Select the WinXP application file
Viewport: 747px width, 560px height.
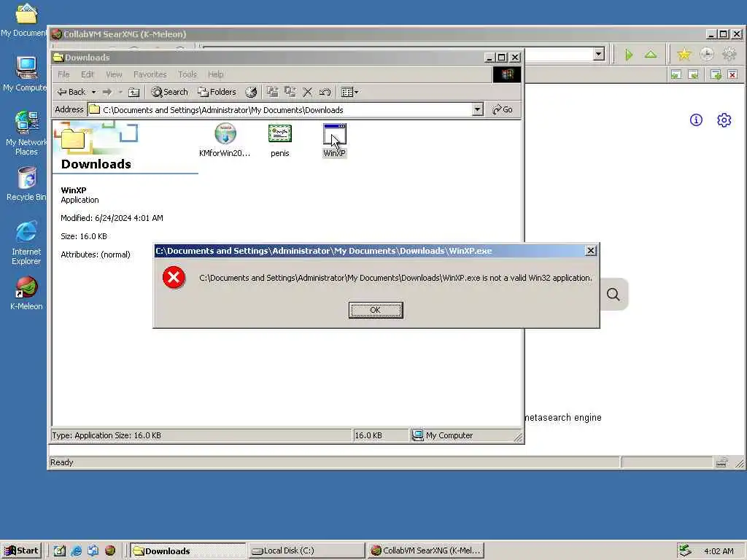334,141
